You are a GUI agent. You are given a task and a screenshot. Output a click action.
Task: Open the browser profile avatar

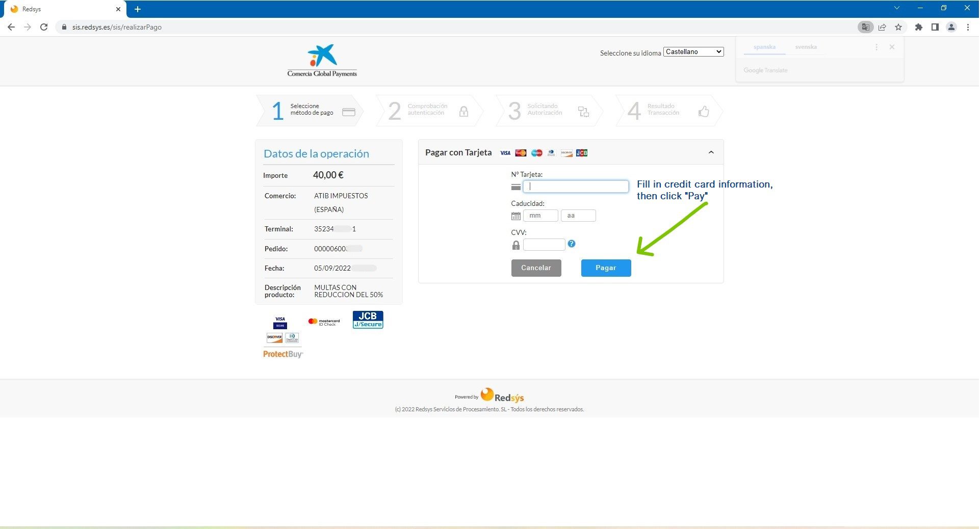[951, 27]
